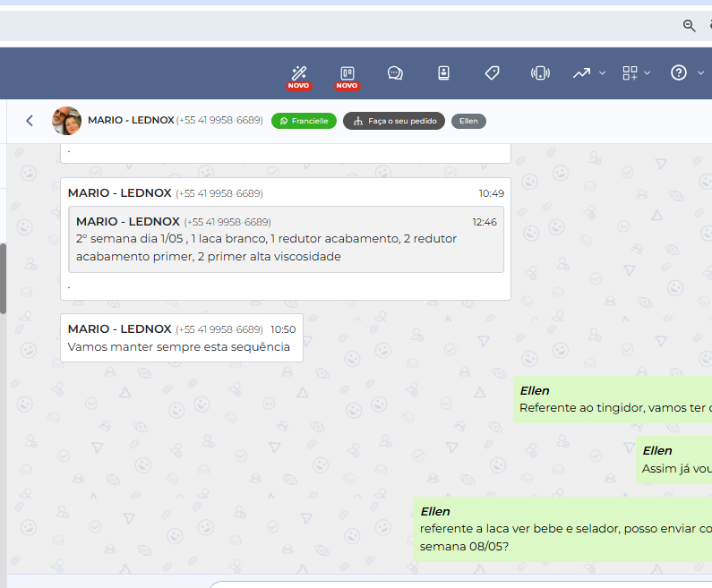The image size is (712, 588).
Task: Click the Vamos manter sempre esta sequência message
Action: click(x=179, y=347)
